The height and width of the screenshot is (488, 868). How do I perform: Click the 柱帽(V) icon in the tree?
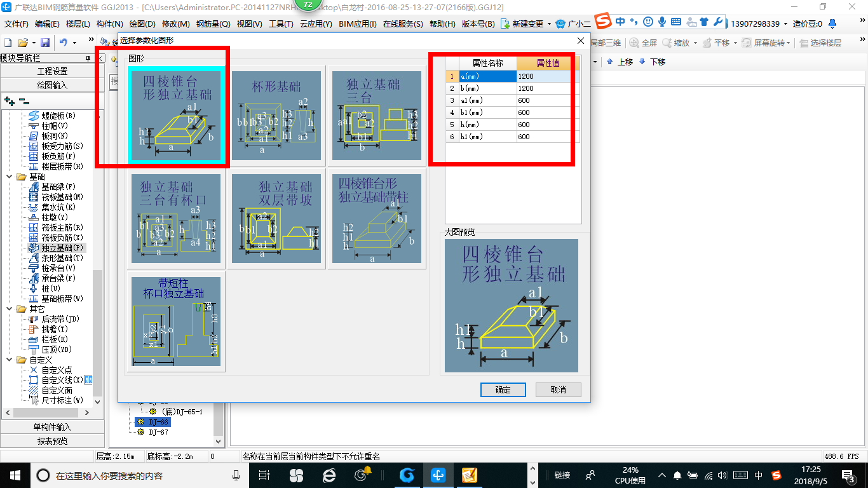point(34,126)
